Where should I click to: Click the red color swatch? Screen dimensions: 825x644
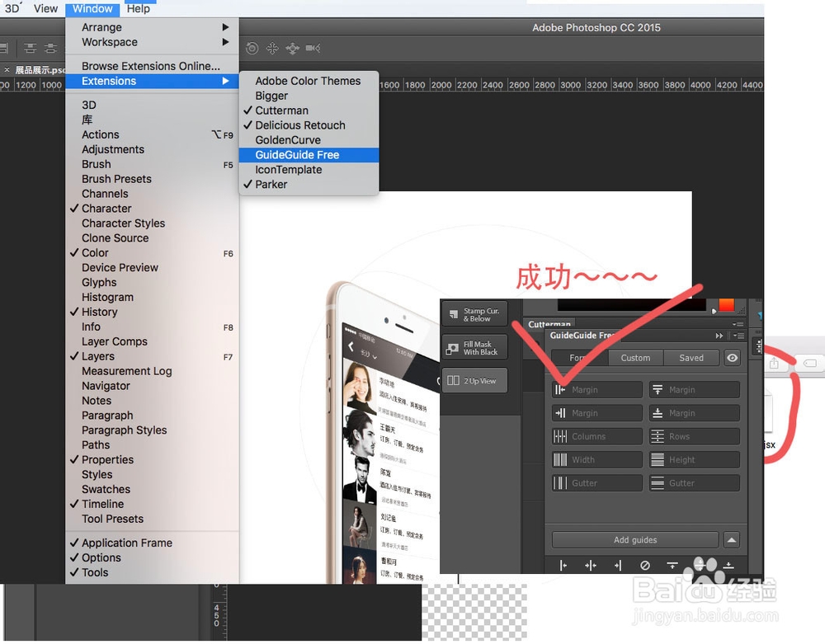(727, 304)
